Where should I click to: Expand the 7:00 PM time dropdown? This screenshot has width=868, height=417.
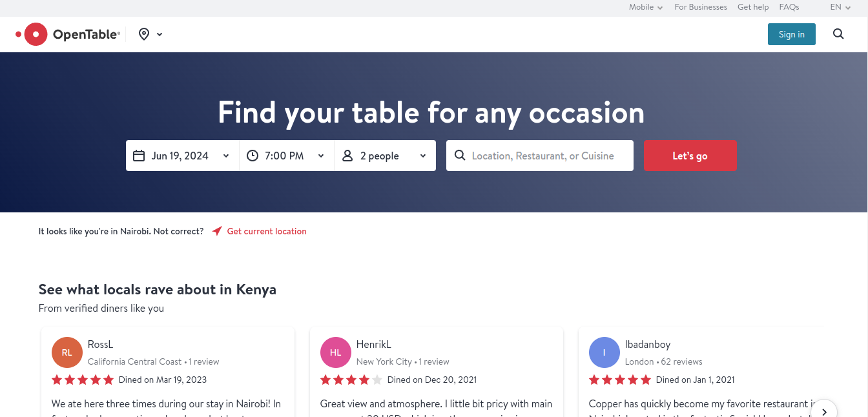(287, 156)
